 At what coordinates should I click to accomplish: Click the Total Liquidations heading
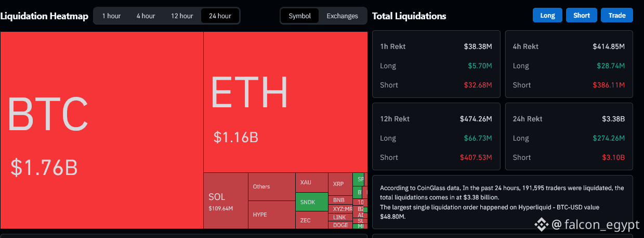pos(409,16)
